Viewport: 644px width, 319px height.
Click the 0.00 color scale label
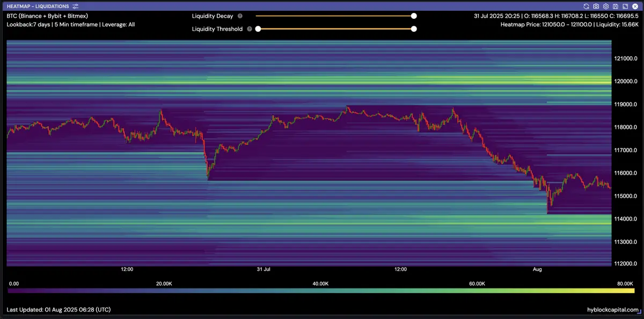pyautogui.click(x=14, y=284)
